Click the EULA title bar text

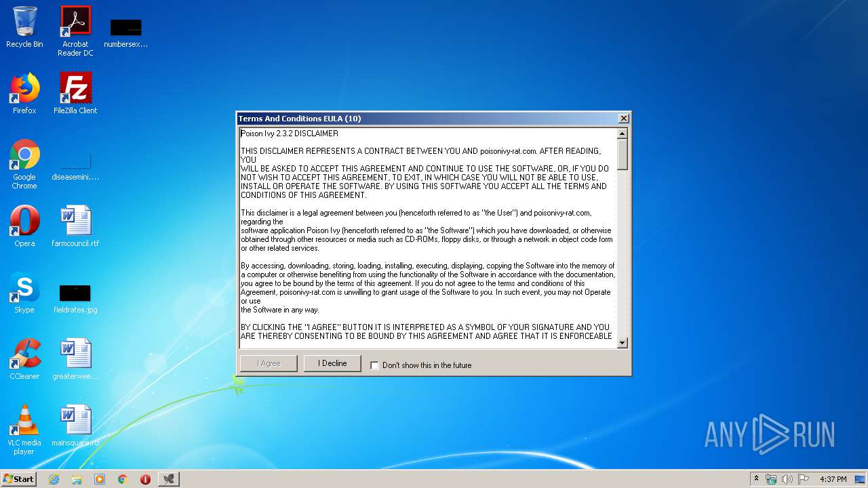pyautogui.click(x=300, y=119)
